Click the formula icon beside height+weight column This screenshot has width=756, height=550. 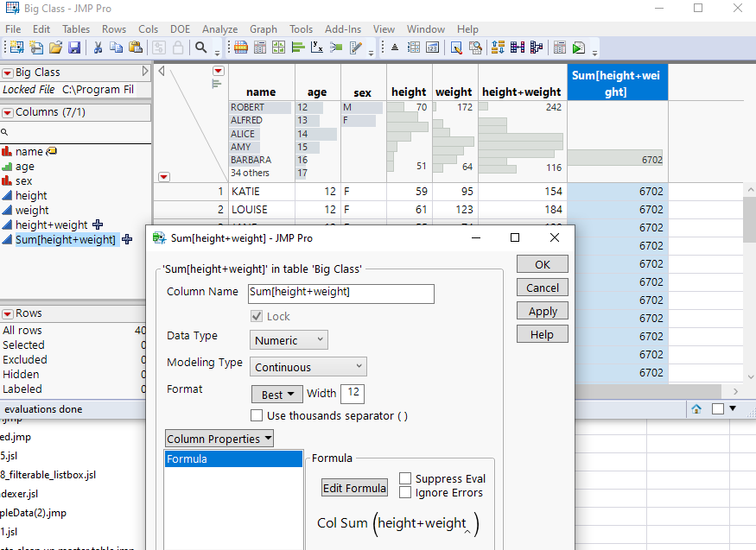(99, 224)
